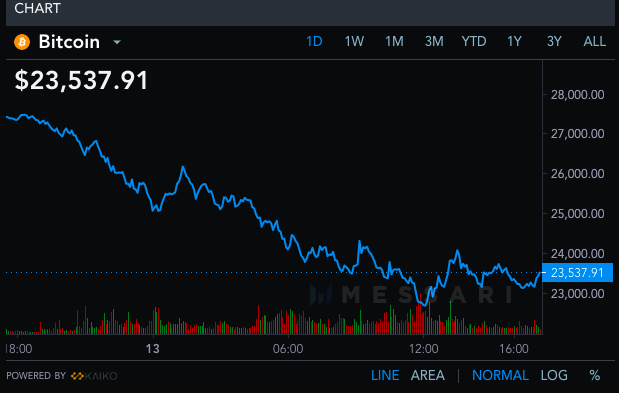Click the 16:00 time axis label
Image resolution: width=619 pixels, height=393 pixels.
[x=514, y=349]
